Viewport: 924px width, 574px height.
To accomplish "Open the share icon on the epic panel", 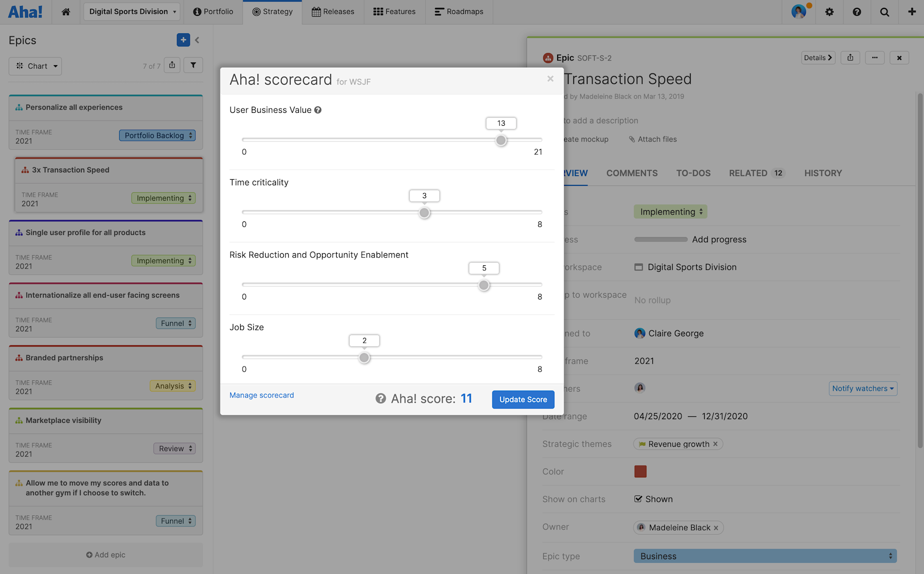I will 850,58.
